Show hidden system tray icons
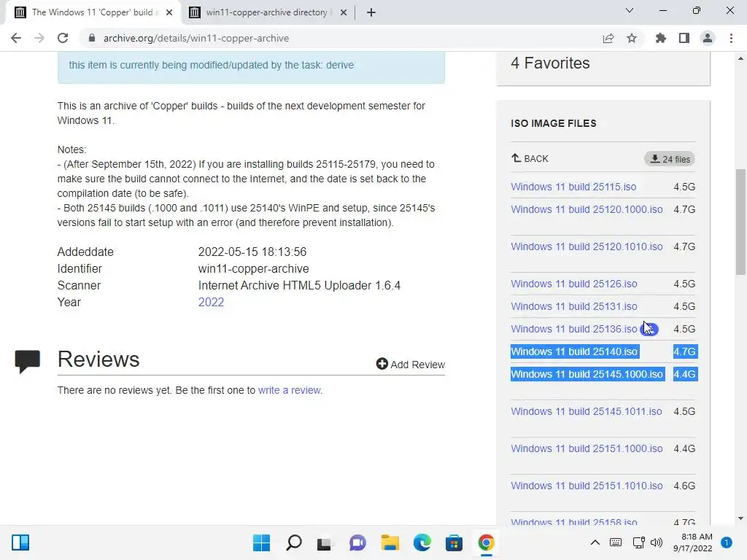Viewport: 747px width, 560px height. click(595, 542)
